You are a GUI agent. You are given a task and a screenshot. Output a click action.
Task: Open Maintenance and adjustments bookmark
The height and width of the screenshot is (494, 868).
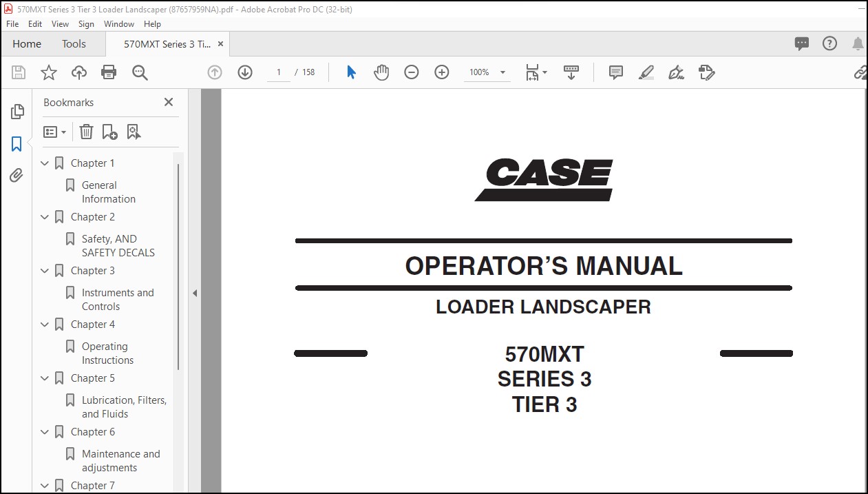point(120,461)
